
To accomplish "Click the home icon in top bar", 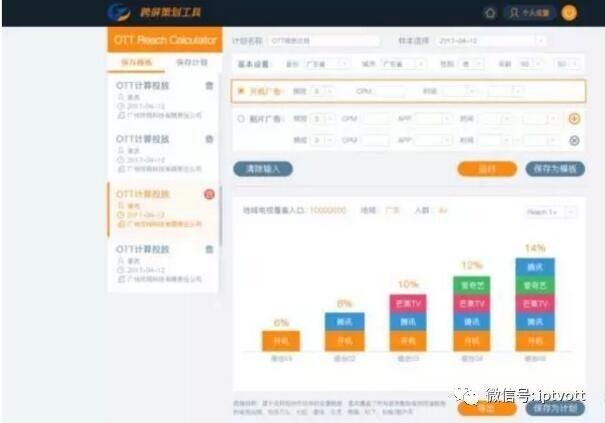I will point(490,13).
